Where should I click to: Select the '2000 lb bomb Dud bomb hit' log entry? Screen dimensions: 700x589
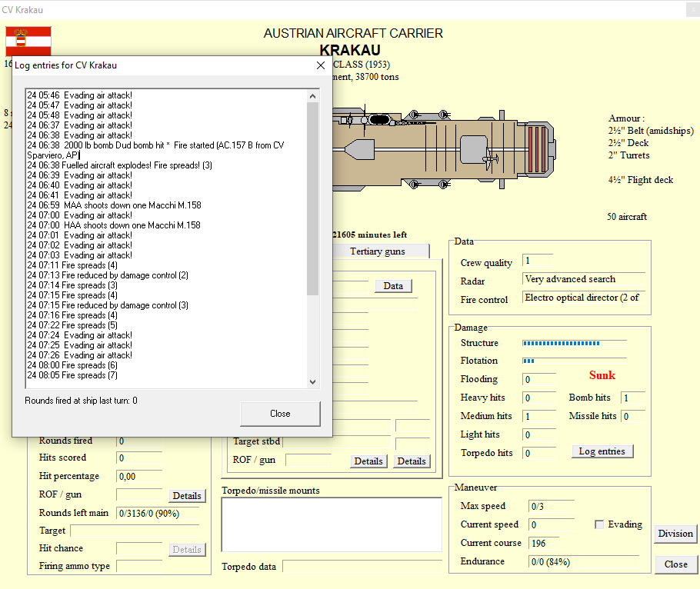point(155,151)
